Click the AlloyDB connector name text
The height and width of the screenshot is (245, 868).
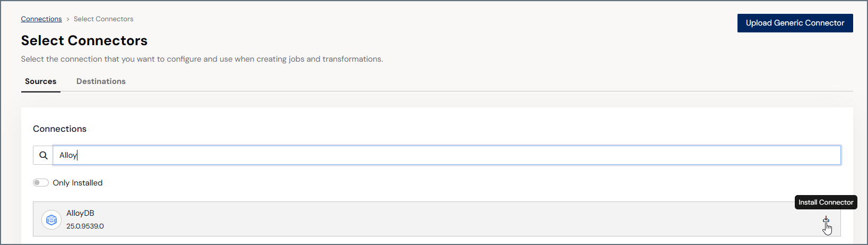tap(80, 213)
